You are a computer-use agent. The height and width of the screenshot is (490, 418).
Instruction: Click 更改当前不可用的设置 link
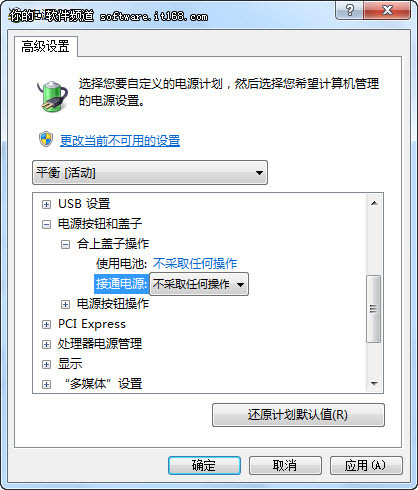pos(120,141)
